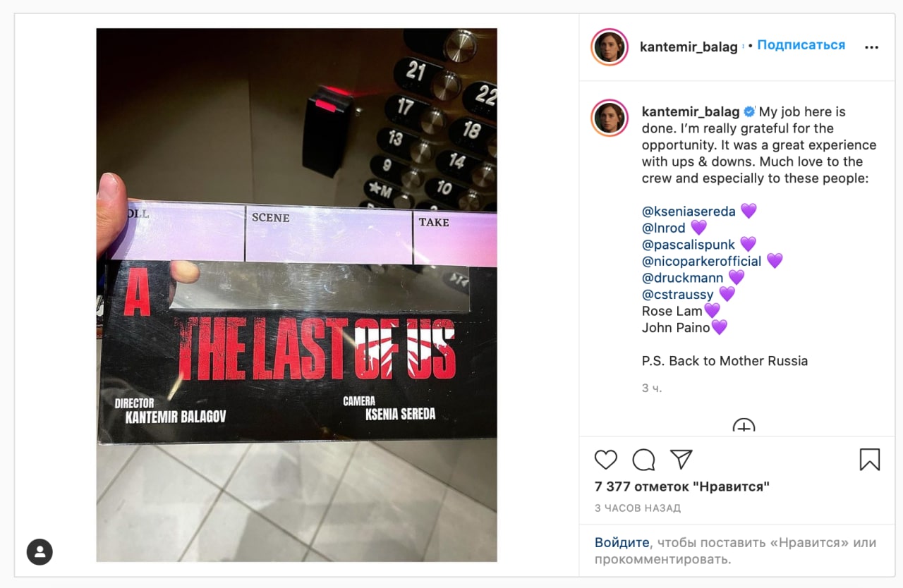Click Войдите login link

pyautogui.click(x=622, y=543)
